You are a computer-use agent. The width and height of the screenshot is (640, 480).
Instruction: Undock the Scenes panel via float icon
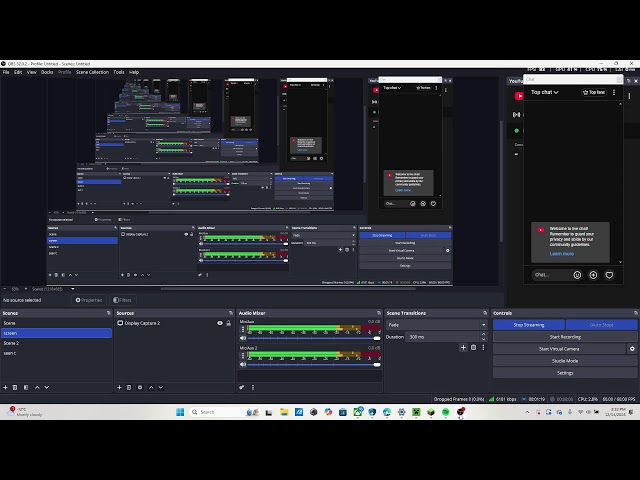(109, 313)
